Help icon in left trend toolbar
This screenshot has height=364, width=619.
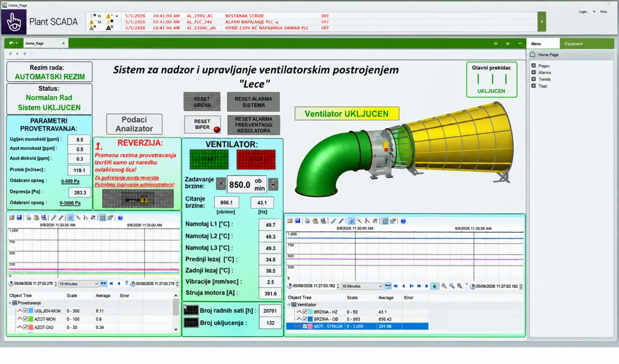click(x=120, y=217)
